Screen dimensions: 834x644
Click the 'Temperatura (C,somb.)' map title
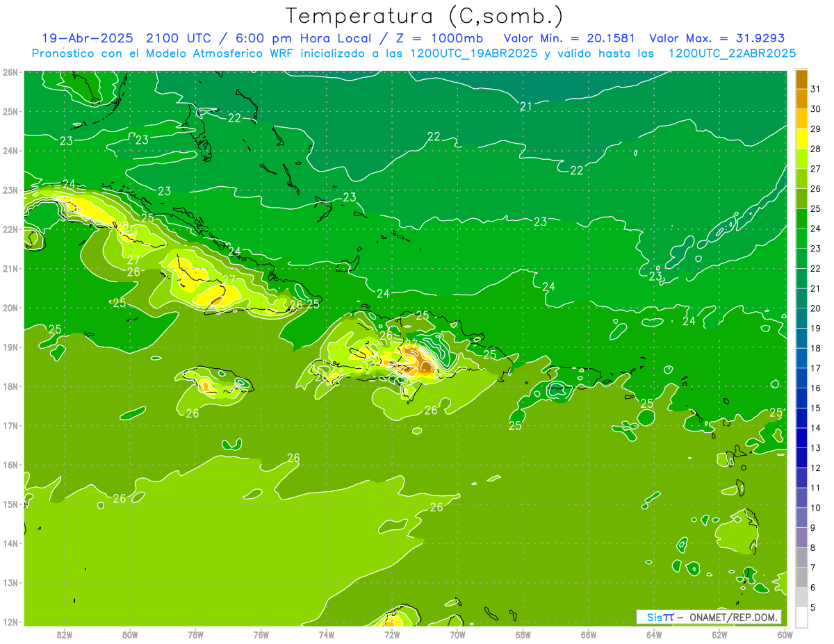(425, 16)
